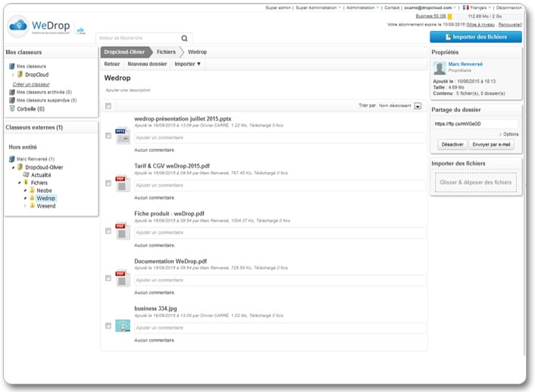The width and height of the screenshot is (535, 392).
Task: Click the Business 50 GB plan link
Action: (430, 16)
